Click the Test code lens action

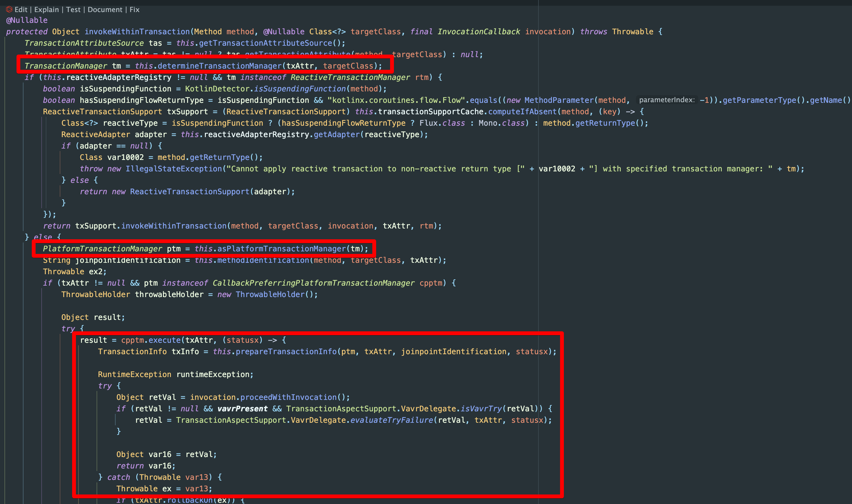click(73, 10)
